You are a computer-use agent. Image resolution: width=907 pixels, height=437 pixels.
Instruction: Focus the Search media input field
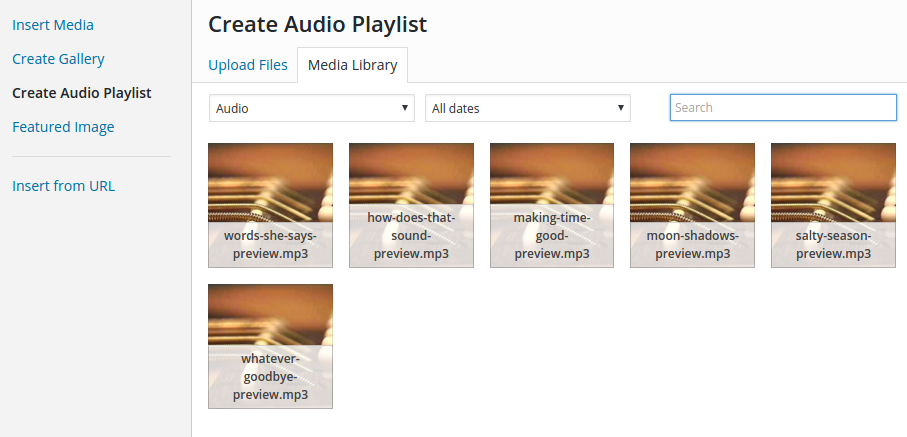(x=783, y=108)
